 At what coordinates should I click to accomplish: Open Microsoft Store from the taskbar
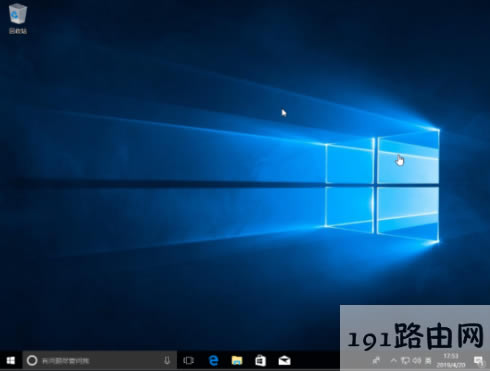(260, 360)
